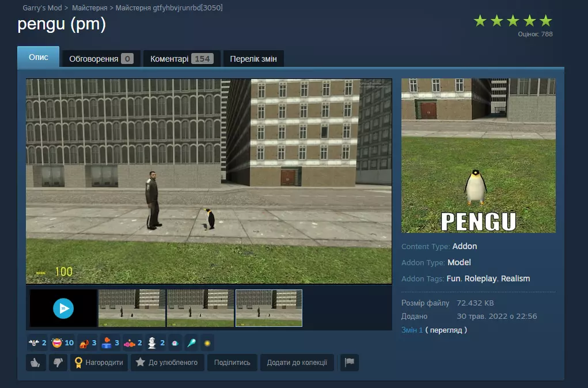The width and height of the screenshot is (588, 388).
Task: Click the Realism addon tag
Action: [515, 278]
